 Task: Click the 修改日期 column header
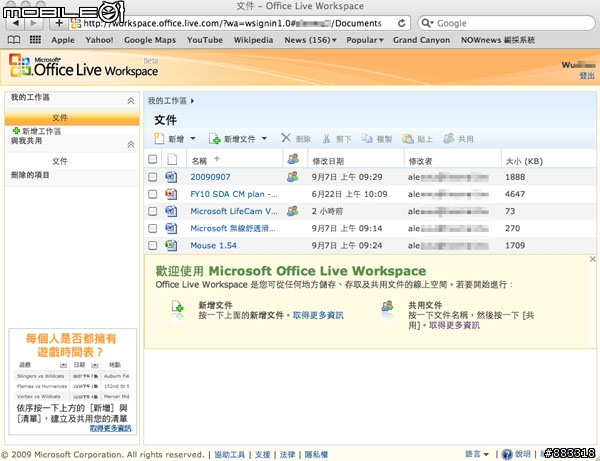click(x=328, y=161)
